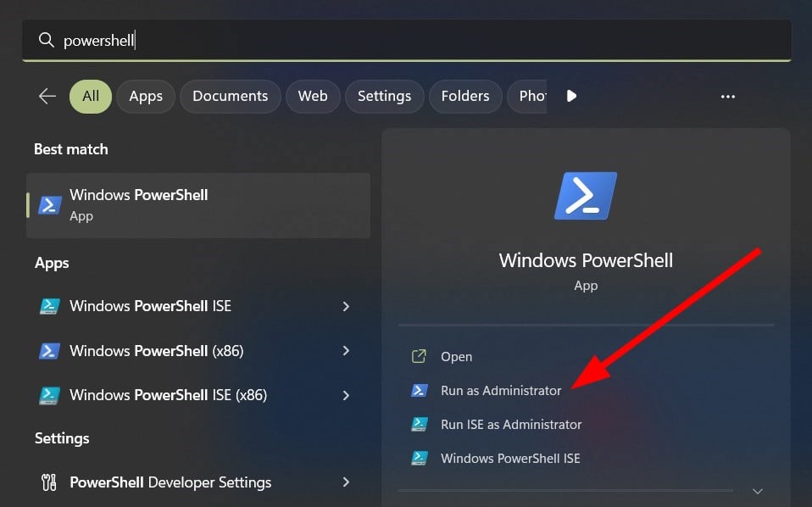Image resolution: width=812 pixels, height=507 pixels.
Task: Click the Windows PowerShell ISE app icon
Action: 51,306
